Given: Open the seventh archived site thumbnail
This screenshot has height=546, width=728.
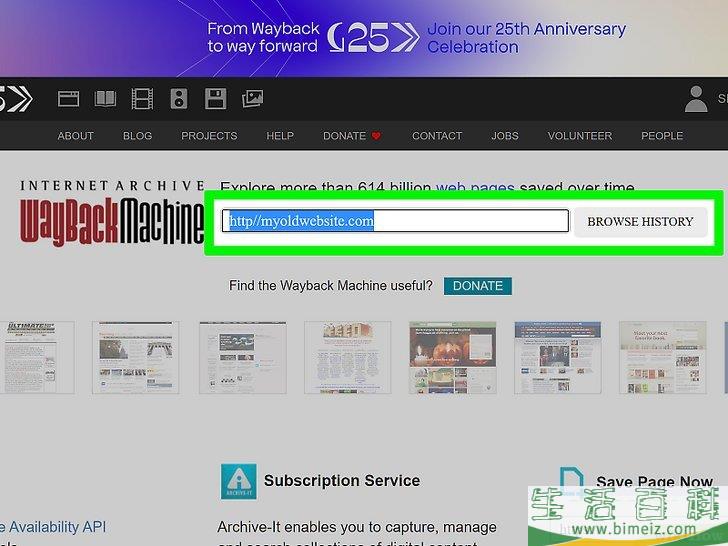Looking at the screenshot, I should 663,358.
